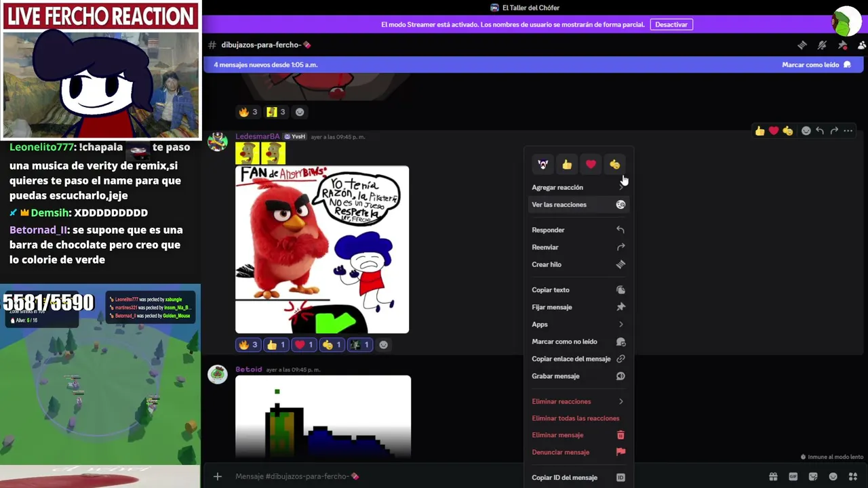Pick the heart emoji in the context menu

pyautogui.click(x=591, y=164)
